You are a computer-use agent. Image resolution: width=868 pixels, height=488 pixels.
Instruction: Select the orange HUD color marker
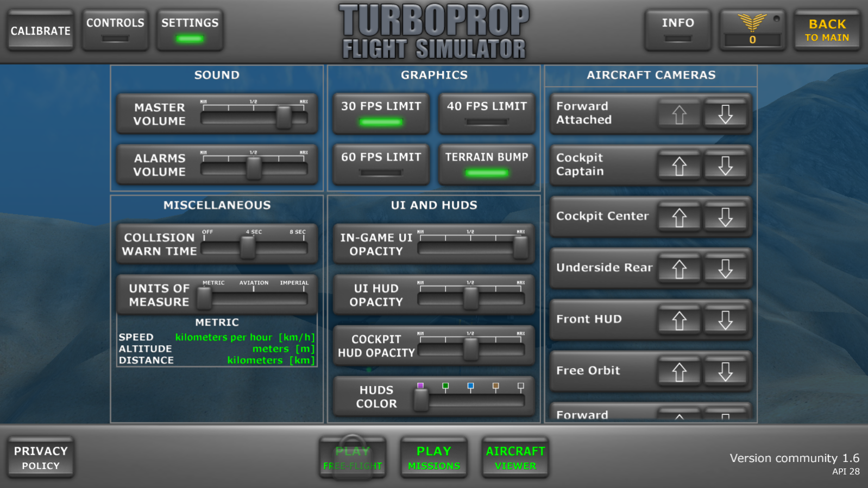[495, 386]
